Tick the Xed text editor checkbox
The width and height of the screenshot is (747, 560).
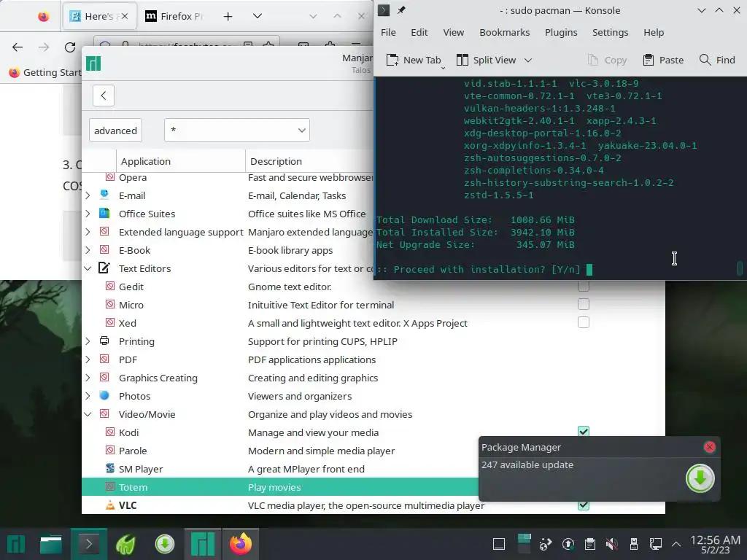[x=583, y=322]
